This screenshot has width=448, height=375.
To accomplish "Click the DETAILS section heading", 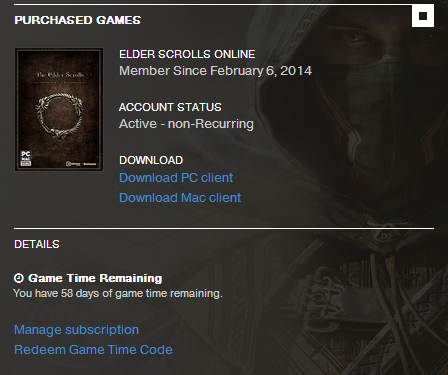I will pyautogui.click(x=37, y=244).
